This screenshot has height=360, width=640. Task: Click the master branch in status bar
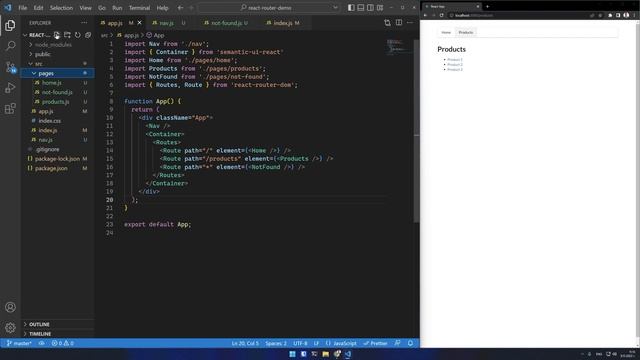19,343
